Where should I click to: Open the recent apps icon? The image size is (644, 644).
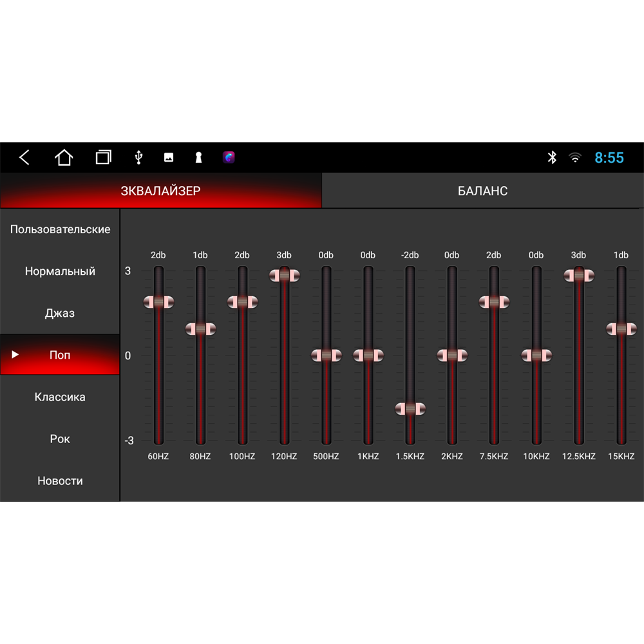(103, 157)
